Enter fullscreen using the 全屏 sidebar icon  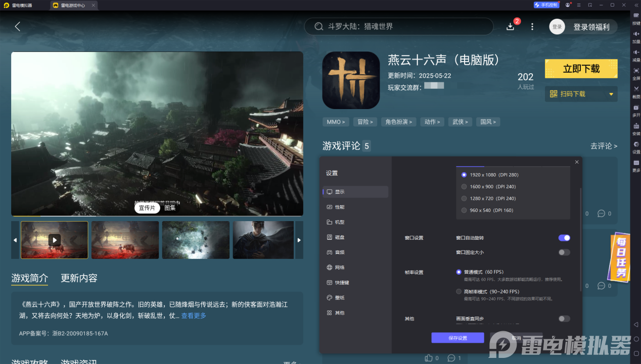(x=636, y=73)
